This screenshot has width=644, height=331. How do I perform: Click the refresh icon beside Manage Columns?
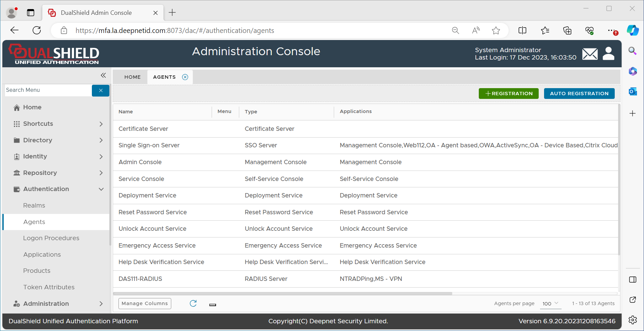[193, 303]
